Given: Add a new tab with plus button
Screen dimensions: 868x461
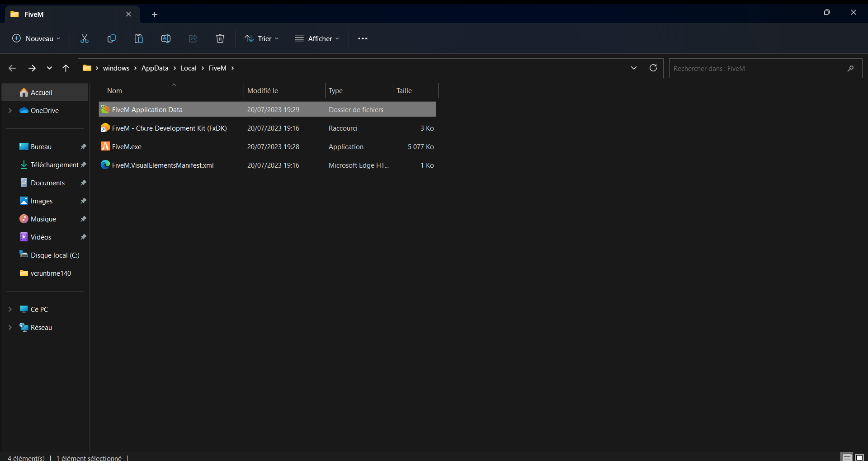Looking at the screenshot, I should (155, 14).
